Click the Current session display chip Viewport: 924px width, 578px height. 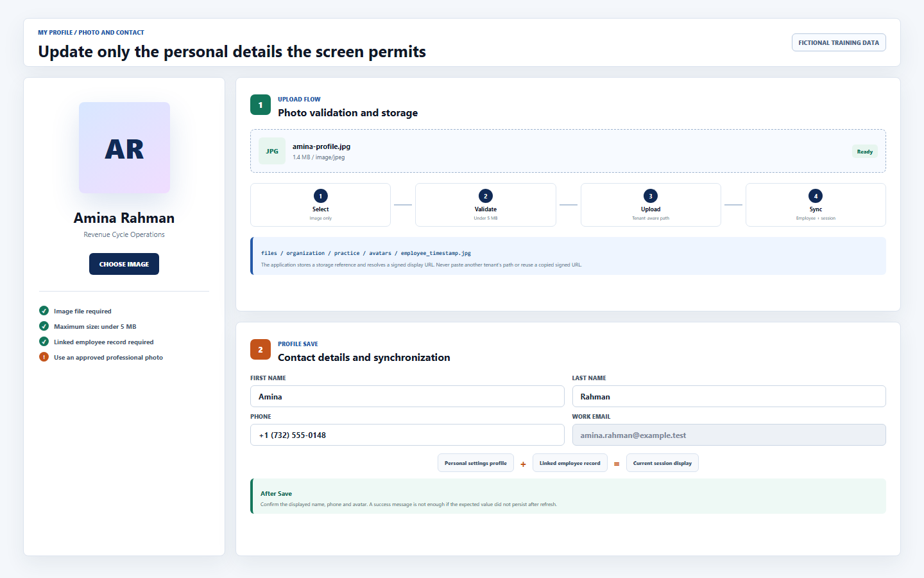pos(662,463)
